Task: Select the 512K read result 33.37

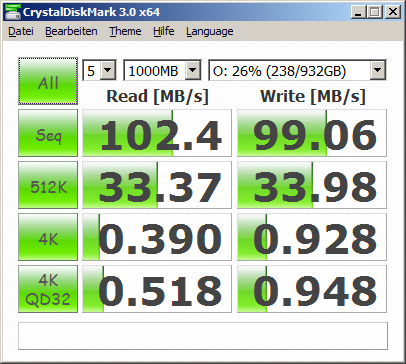Action: (x=157, y=185)
